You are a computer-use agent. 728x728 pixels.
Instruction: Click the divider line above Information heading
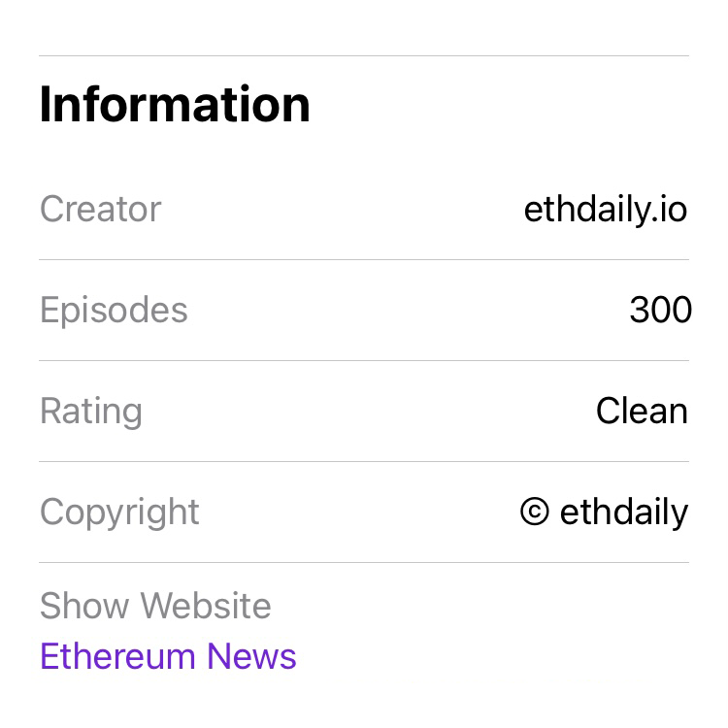point(364,55)
